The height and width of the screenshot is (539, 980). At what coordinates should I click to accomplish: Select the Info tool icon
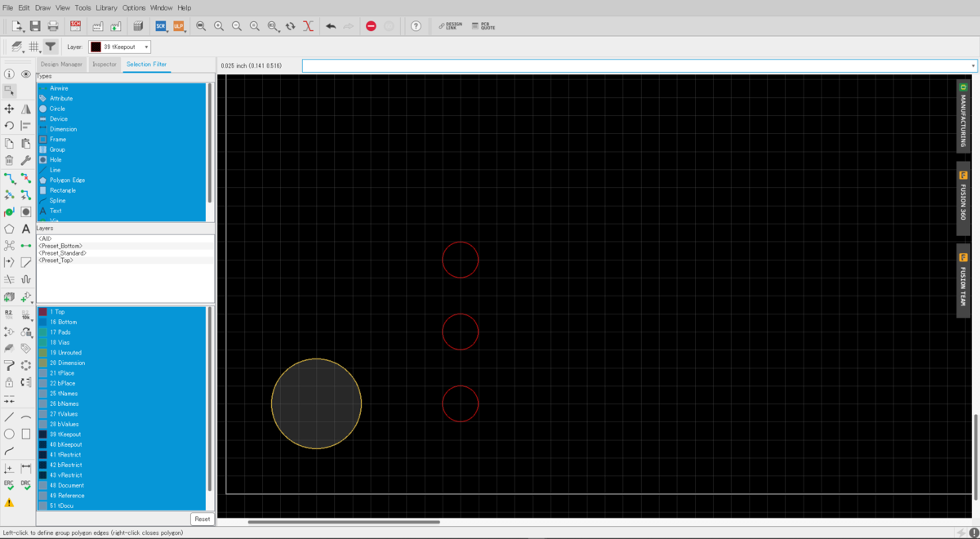coord(9,74)
